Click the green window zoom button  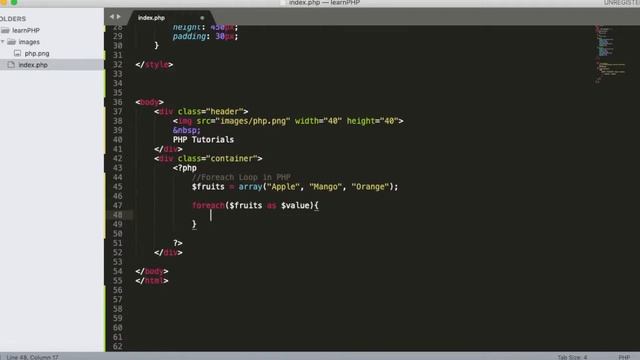14,2
